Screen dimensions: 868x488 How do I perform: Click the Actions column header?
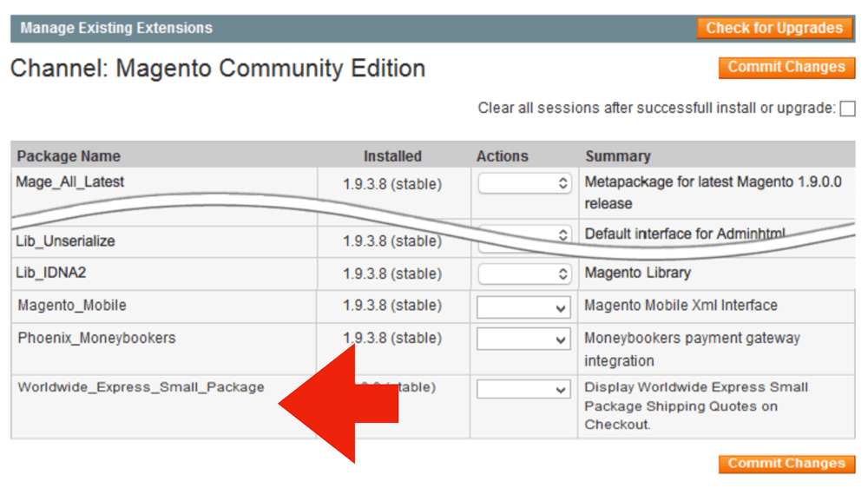click(502, 156)
